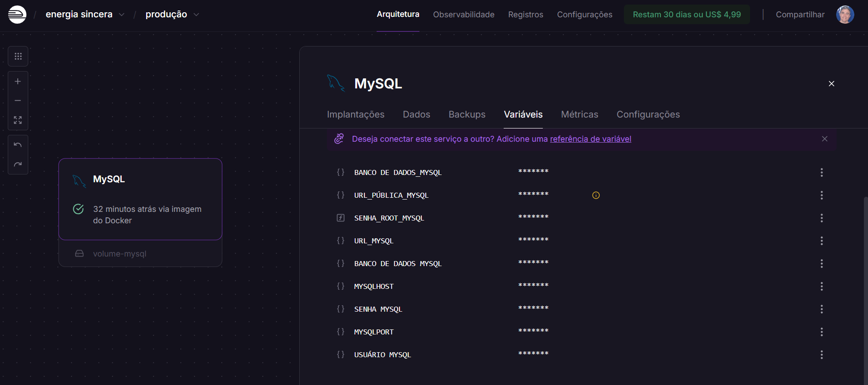Screen dimensions: 868x385
Task: Go to the Arquitetura tab
Action: click(398, 14)
